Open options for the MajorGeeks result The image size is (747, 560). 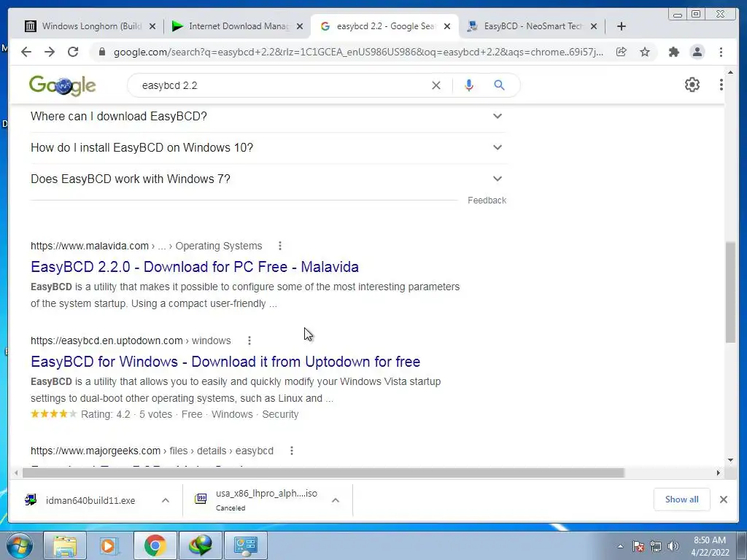click(292, 451)
